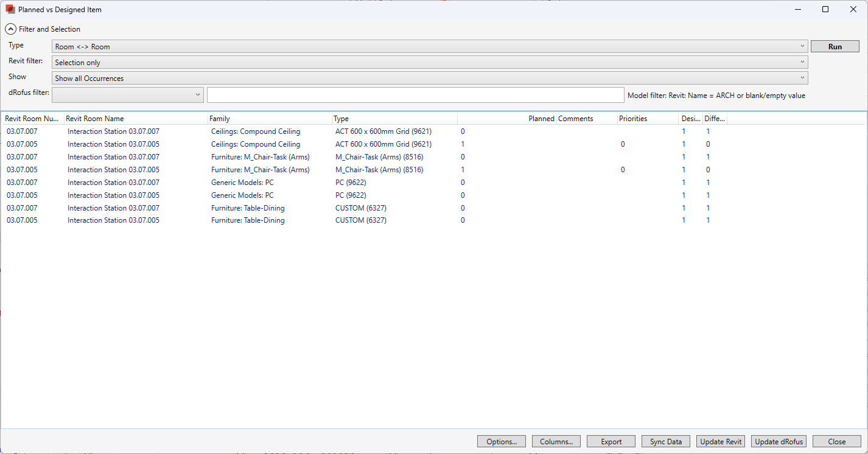Click the Priorities column header
Viewport: 868px width, 454px height.
coord(646,119)
